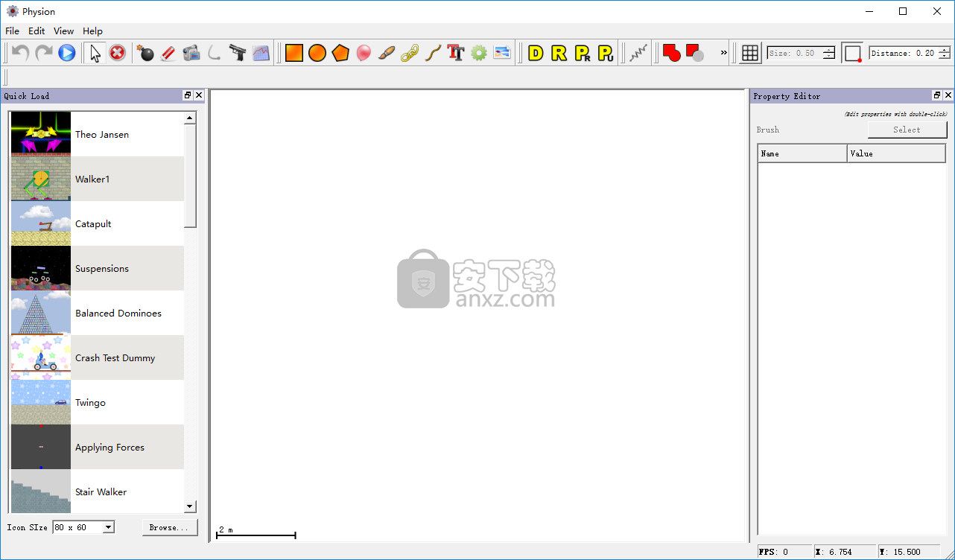The image size is (955, 560).
Task: Toggle the boolean subtract mode
Action: (694, 52)
